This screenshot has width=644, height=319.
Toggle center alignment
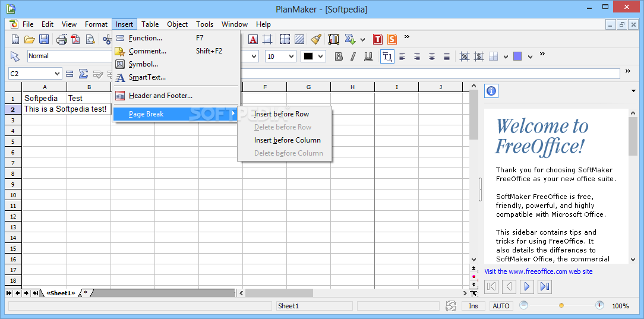coord(432,56)
